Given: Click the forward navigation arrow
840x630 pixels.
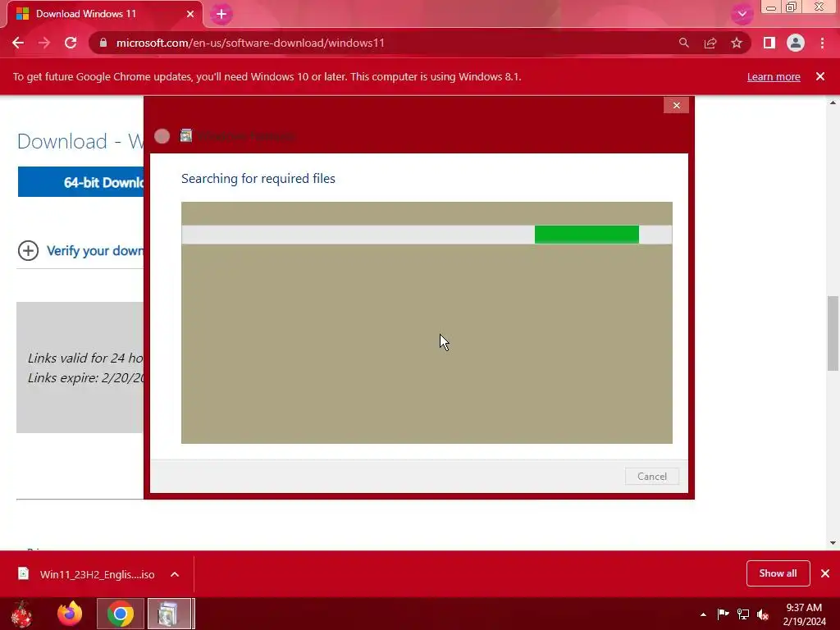Looking at the screenshot, I should pyautogui.click(x=44, y=43).
